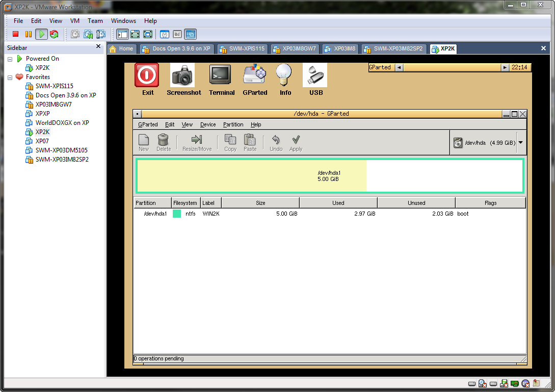Click the taskbar right scroll arrow

pos(505,67)
